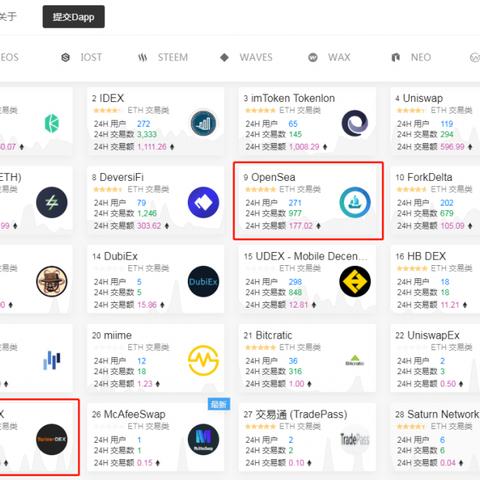Open the IDEX logo icon
Viewport: 480px width, 480px height.
[203, 123]
